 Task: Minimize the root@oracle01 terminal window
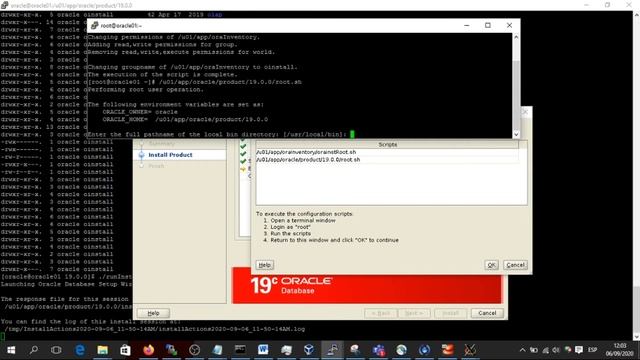tap(467, 25)
